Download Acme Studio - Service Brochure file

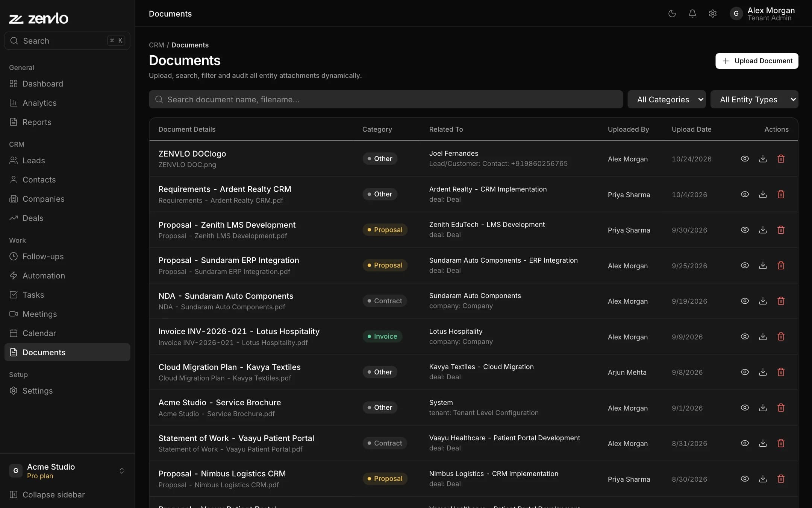click(x=763, y=408)
